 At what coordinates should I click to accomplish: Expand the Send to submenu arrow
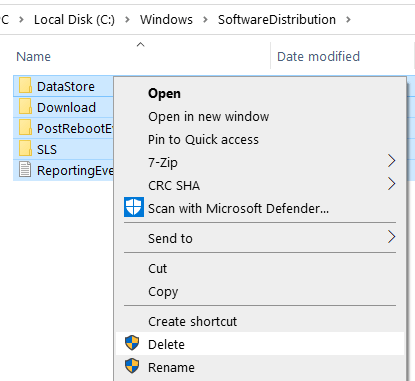click(x=392, y=237)
